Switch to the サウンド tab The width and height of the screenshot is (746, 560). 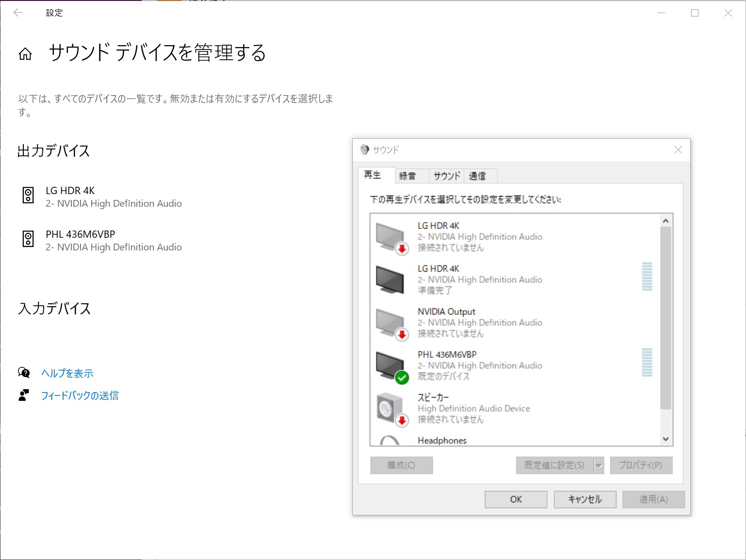point(445,176)
